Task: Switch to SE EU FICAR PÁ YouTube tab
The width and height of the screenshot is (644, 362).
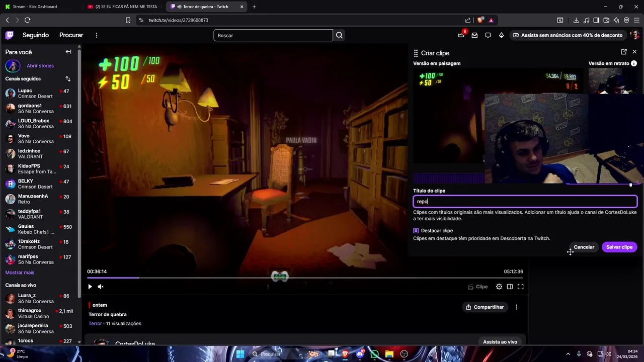Action: pos(124,7)
